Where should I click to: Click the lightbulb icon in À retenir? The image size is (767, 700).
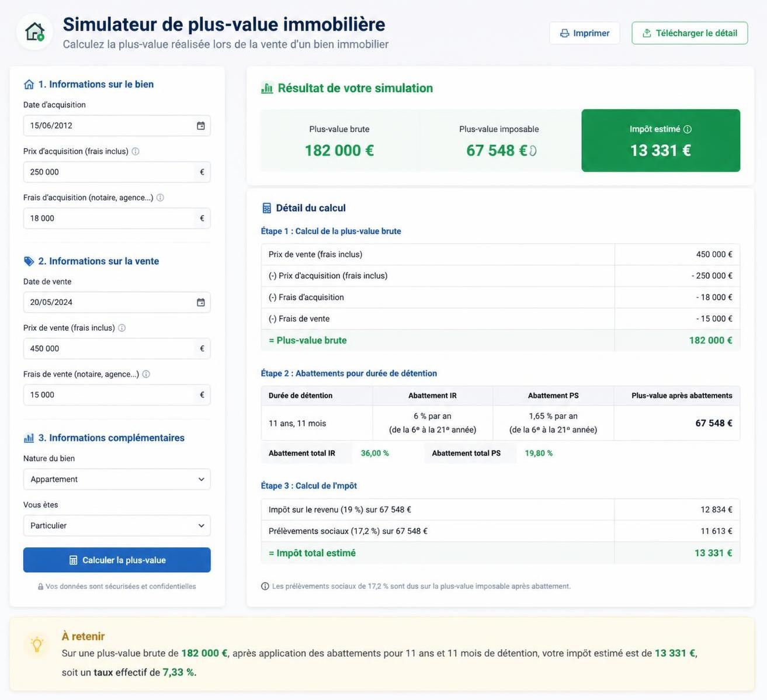[37, 644]
